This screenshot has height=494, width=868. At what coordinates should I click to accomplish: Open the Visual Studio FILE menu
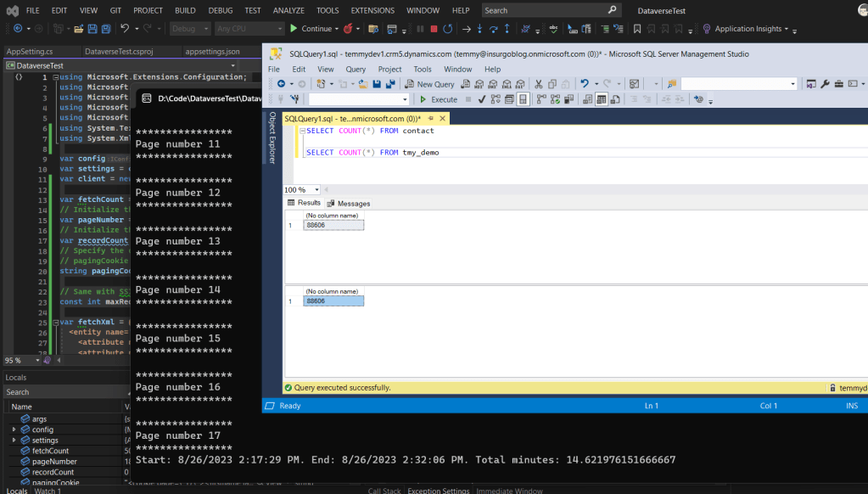tap(32, 10)
